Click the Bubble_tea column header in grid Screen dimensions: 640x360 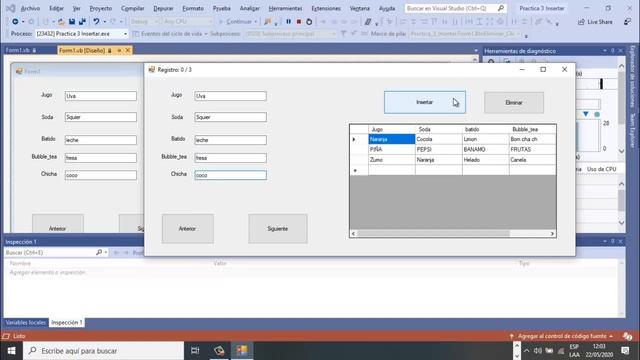pos(532,129)
